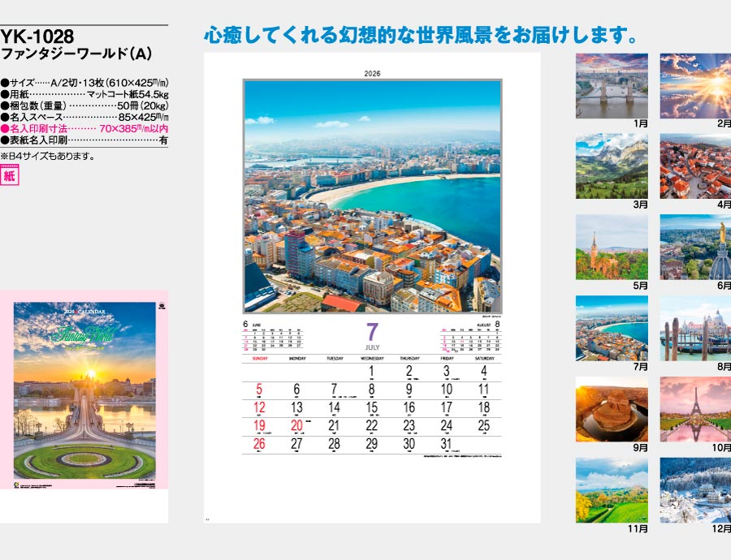Image resolution: width=731 pixels, height=560 pixels.
Task: Select the September Horseshoe Bend thumbnail
Action: point(612,409)
